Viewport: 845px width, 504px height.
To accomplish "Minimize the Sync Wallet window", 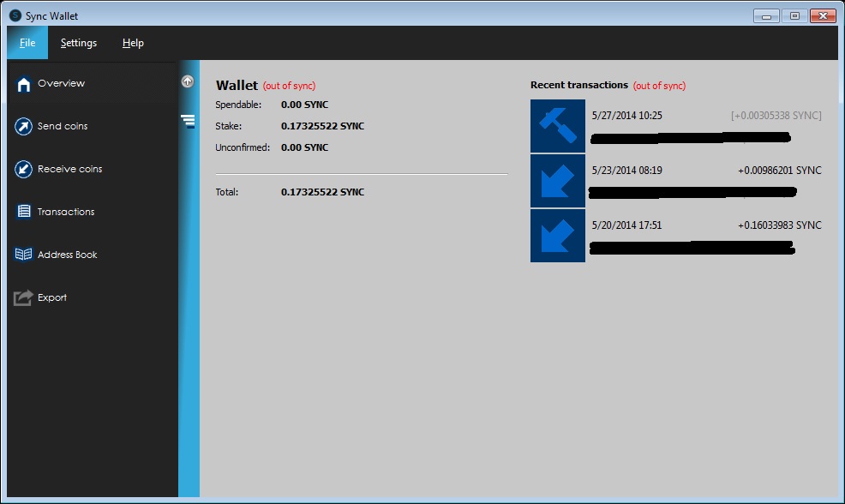I will click(x=766, y=16).
